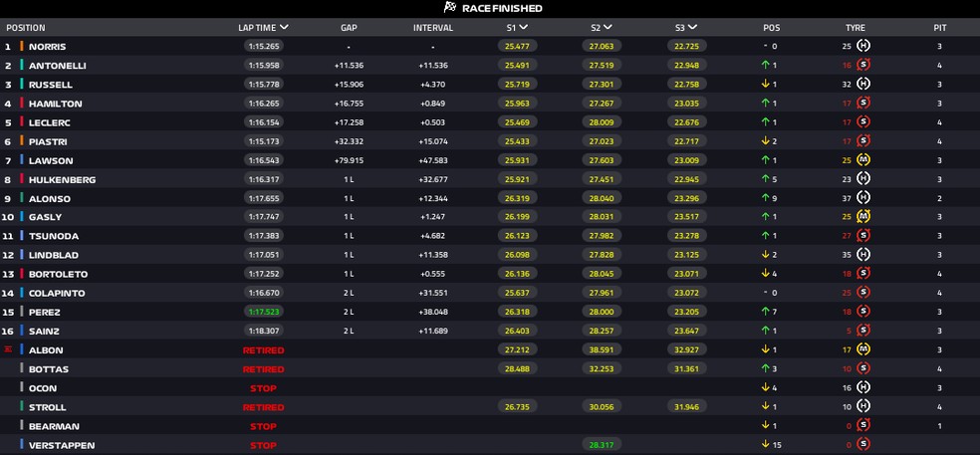Viewport: 980px width, 455px height.
Task: Click the soft tyre icon in Tsunoda row
Action: click(x=863, y=236)
